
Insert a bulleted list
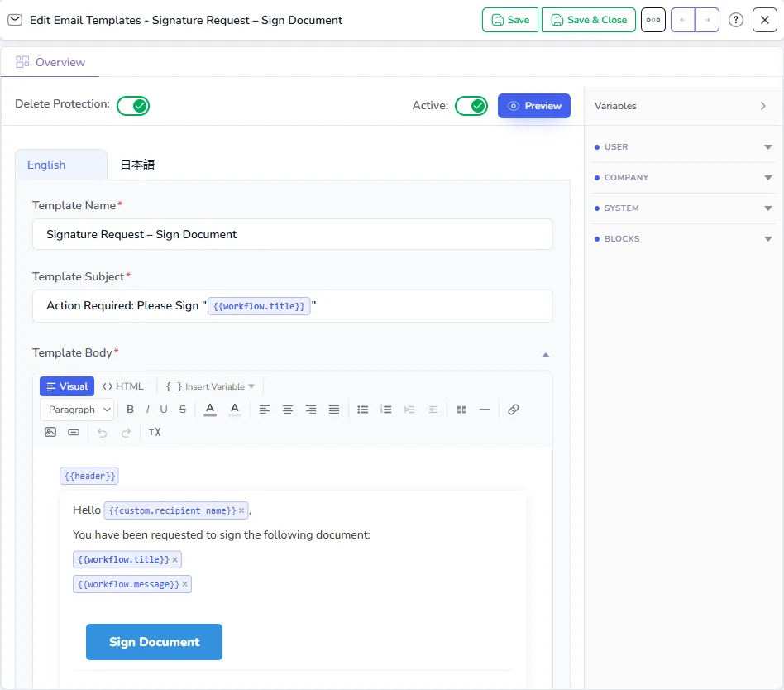pyautogui.click(x=362, y=410)
